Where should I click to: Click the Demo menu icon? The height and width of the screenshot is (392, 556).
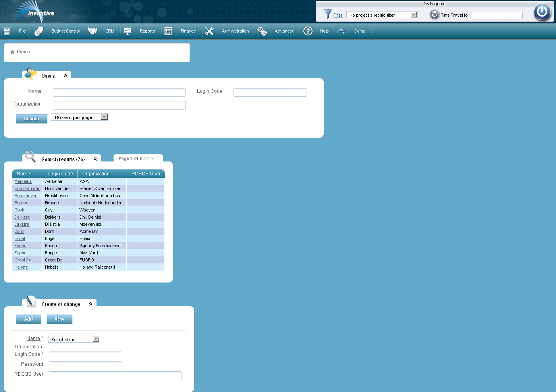tap(342, 31)
